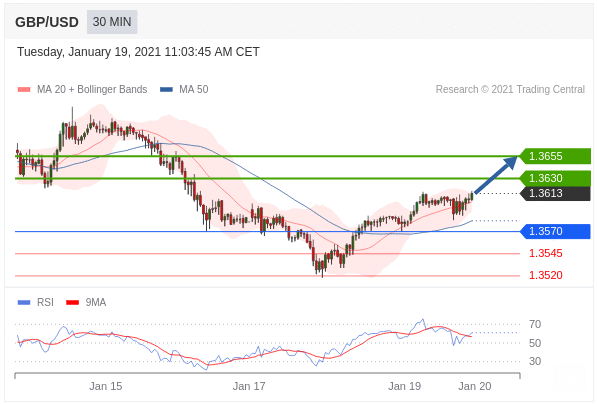Screen dimensions: 597x404
Task: Click the Jan 15 date axis label
Action: (x=105, y=386)
